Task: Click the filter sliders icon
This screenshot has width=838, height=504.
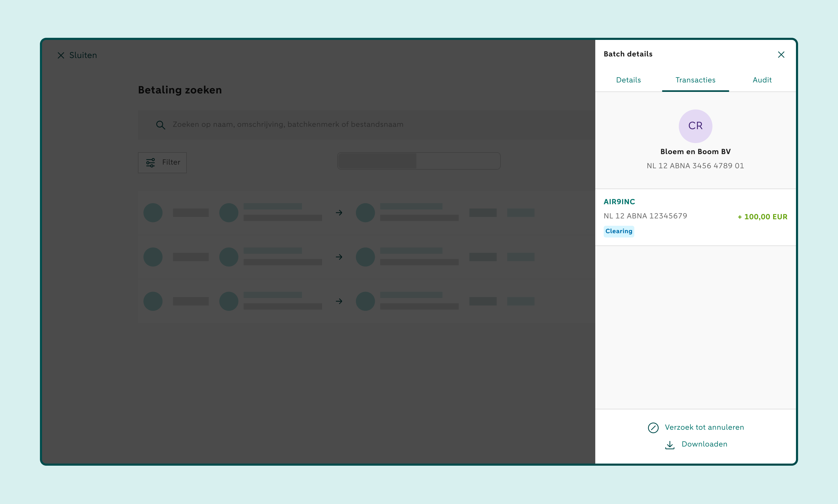Action: pyautogui.click(x=151, y=163)
